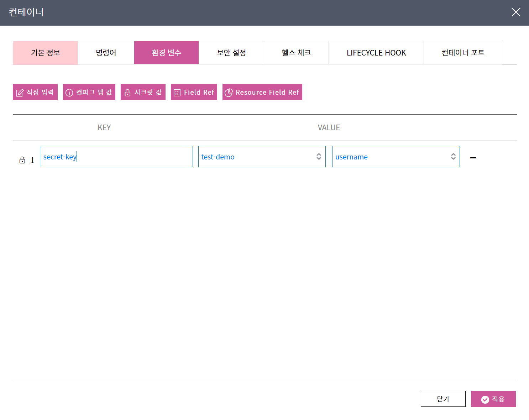Screen dimensions: 529x420
Task: Add a 시크릿 값 variable
Action: (143, 92)
